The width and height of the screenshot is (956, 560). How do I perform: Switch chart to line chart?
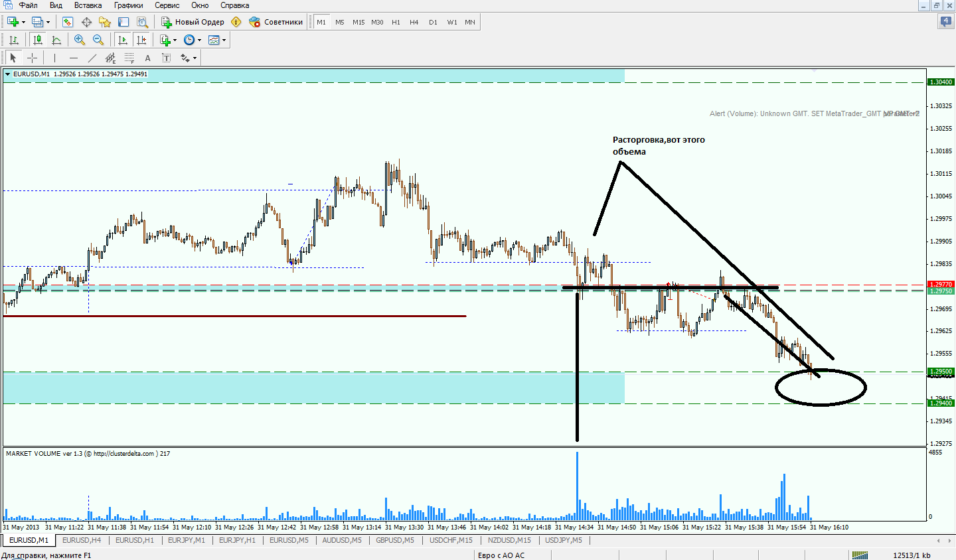point(56,40)
